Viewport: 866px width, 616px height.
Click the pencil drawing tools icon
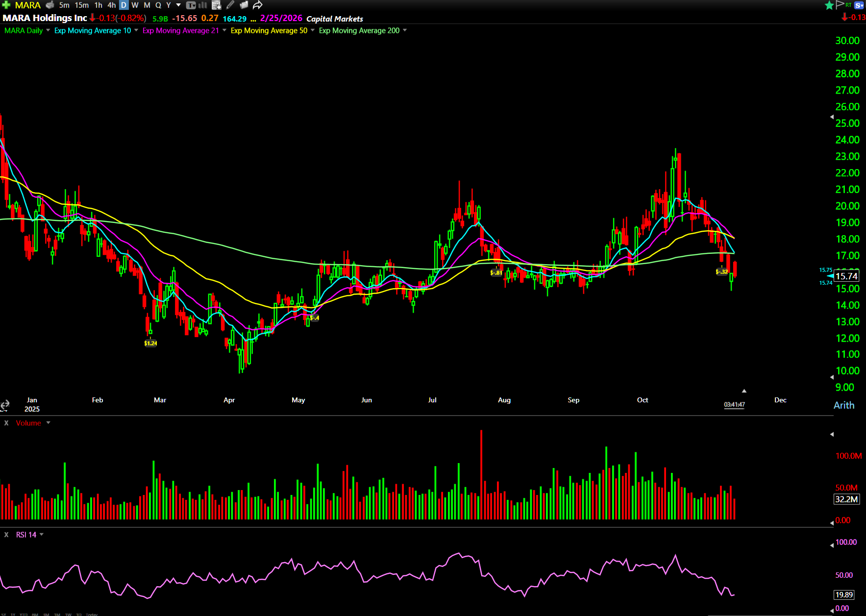pos(230,5)
